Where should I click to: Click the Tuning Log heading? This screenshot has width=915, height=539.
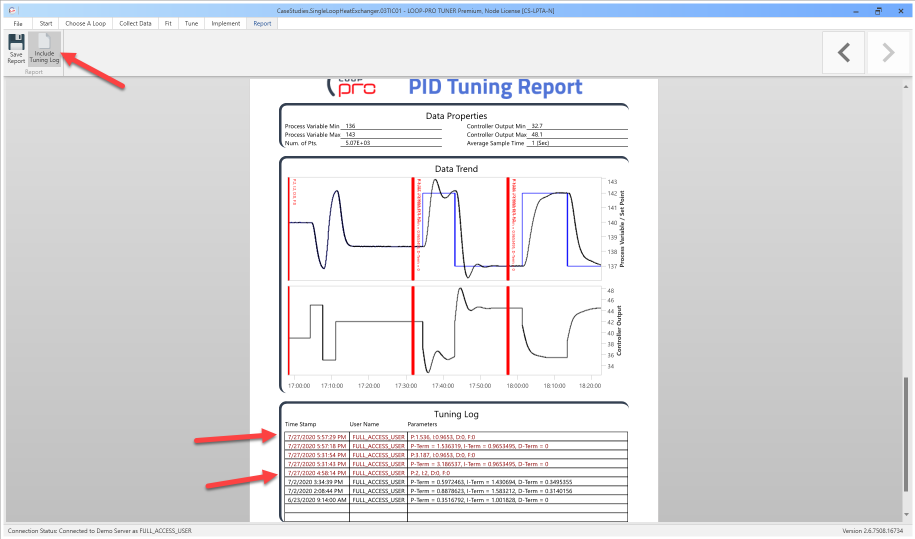456,414
